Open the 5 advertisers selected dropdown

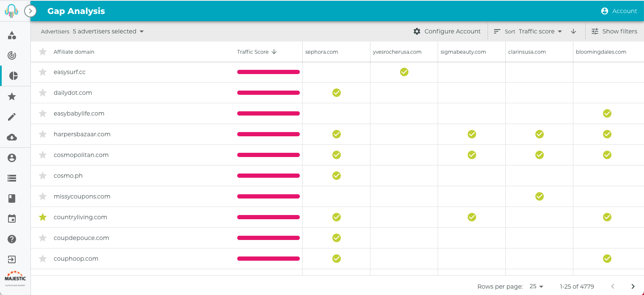[108, 31]
